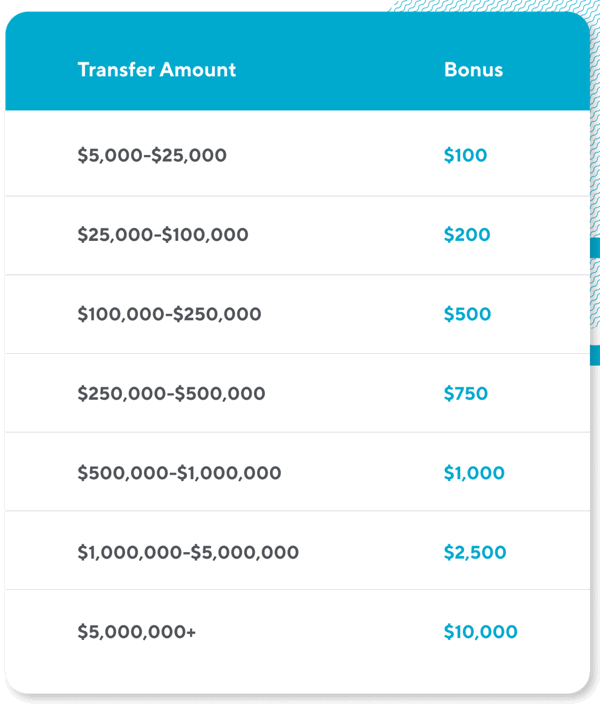Select the $25,000-$100,000 transfer range
The image size is (600, 707).
(163, 235)
